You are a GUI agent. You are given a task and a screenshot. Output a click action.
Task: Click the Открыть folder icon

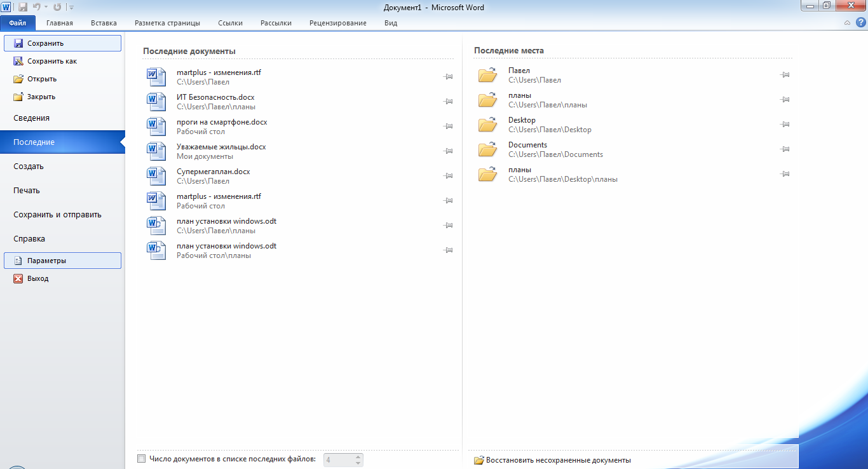click(18, 79)
